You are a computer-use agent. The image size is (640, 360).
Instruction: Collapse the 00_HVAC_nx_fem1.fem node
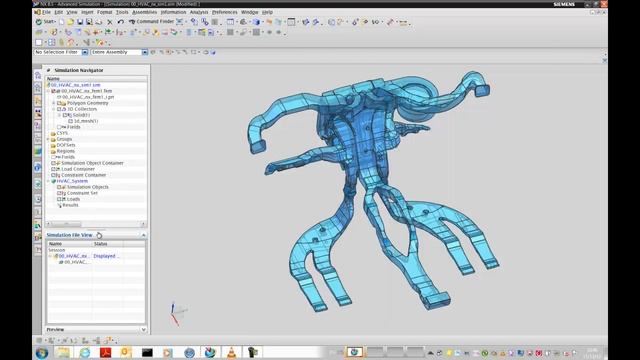[48, 91]
